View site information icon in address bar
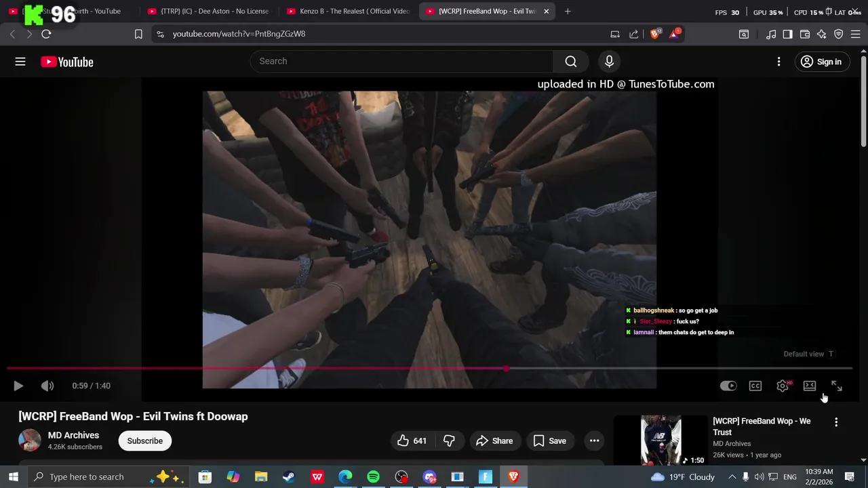 coord(159,34)
